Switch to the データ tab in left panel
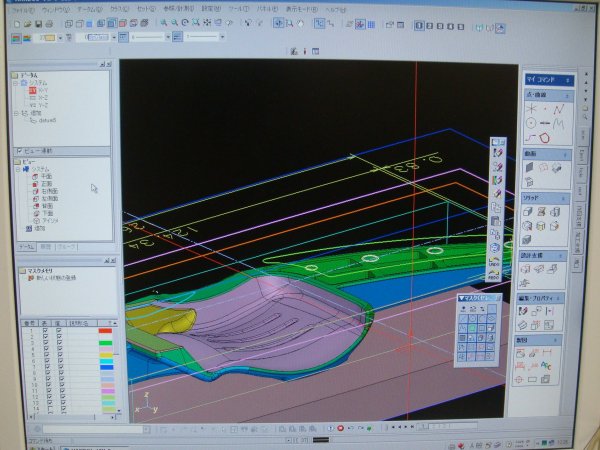Viewport: 600px width, 450px height. pyautogui.click(x=26, y=247)
